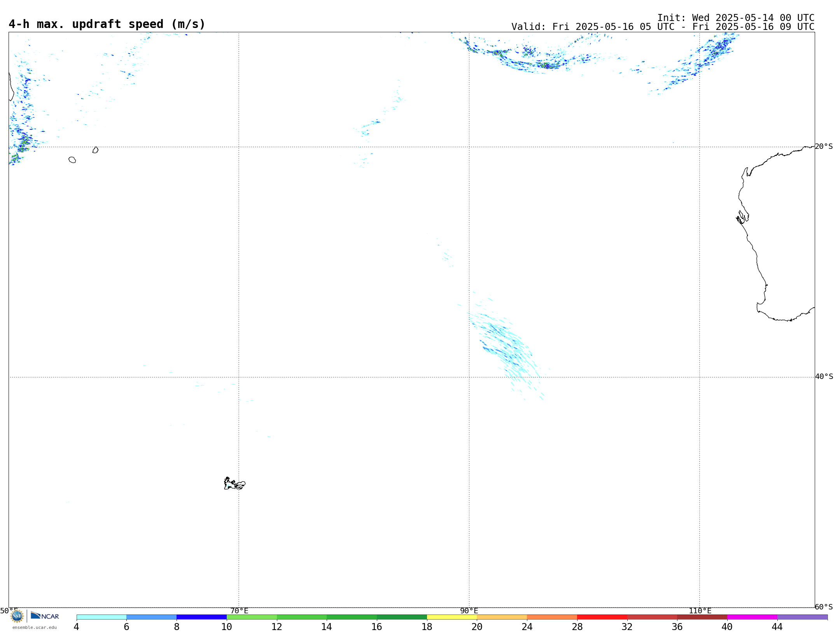Click the 20°S latitude label
The height and width of the screenshot is (632, 840).
click(824, 147)
